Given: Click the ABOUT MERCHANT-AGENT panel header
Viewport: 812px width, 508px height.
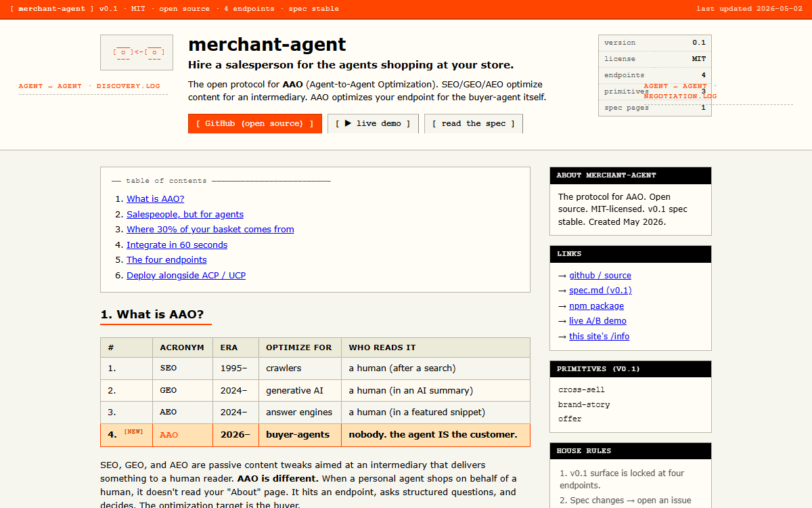Looking at the screenshot, I should coord(631,175).
